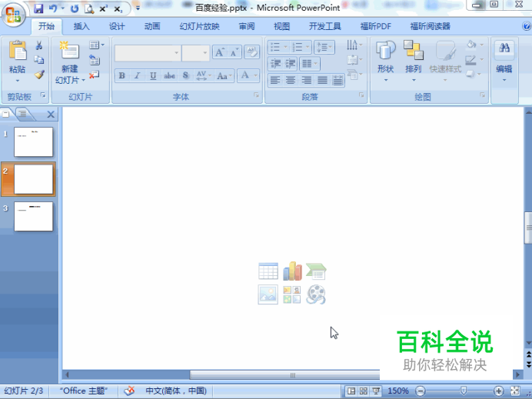532x399 pixels.
Task: Increase the list indent level
Action: coord(290,64)
